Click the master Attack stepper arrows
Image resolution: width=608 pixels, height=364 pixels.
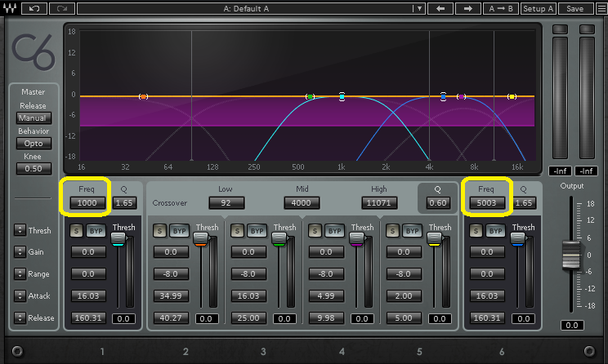pos(20,296)
